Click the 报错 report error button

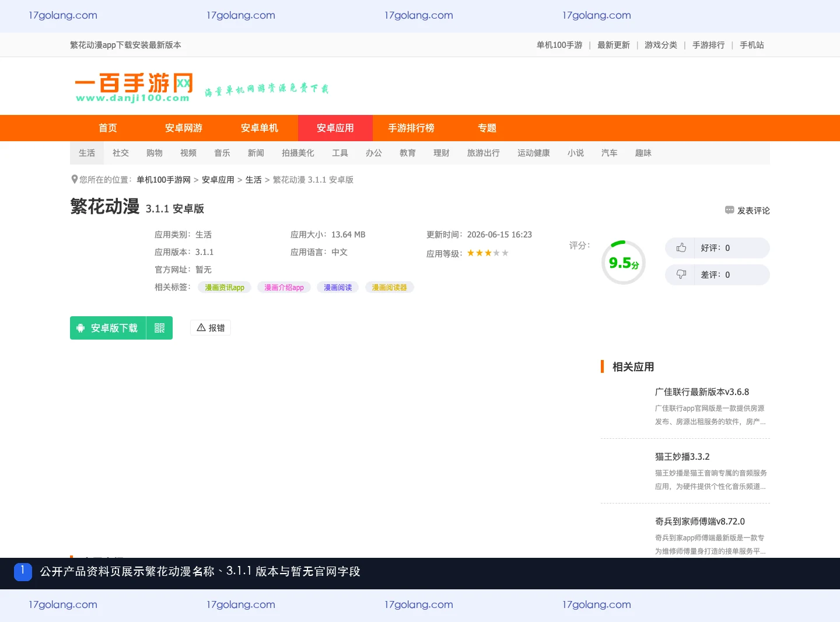[211, 328]
